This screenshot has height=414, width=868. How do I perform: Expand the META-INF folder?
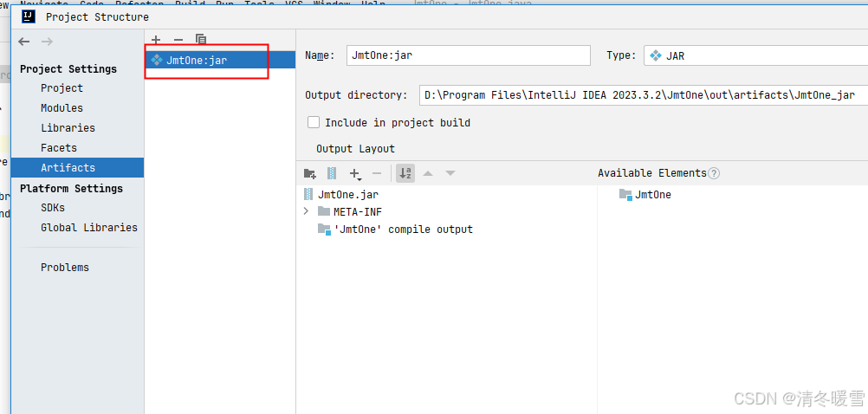[306, 211]
